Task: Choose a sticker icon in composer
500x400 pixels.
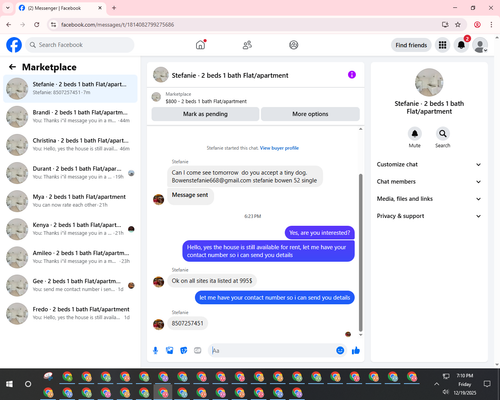Action: 184,350
